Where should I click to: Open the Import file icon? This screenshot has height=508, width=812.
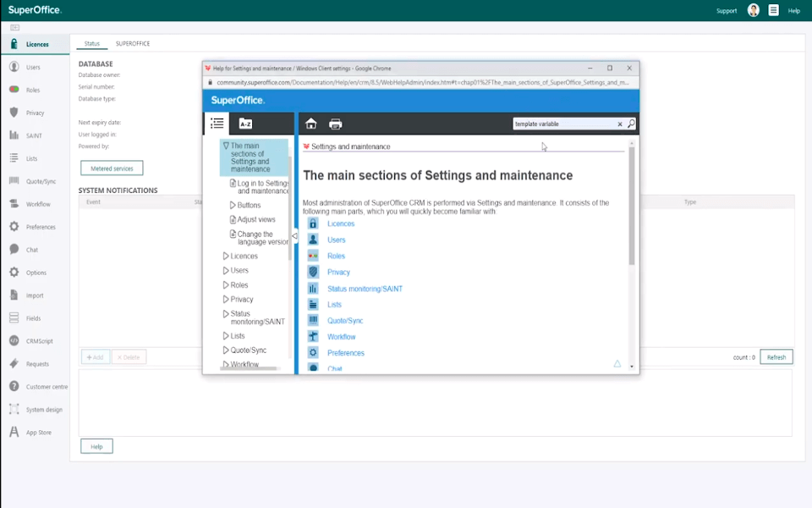pos(14,295)
